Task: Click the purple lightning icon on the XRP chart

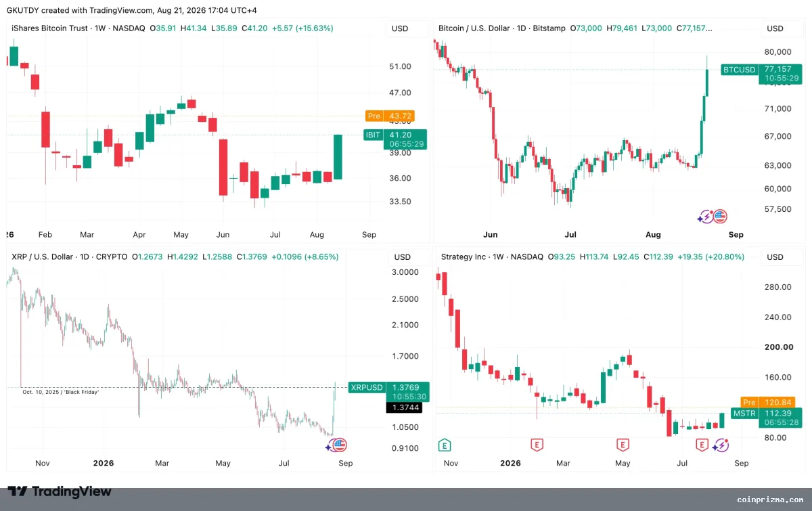Action: [x=331, y=445]
